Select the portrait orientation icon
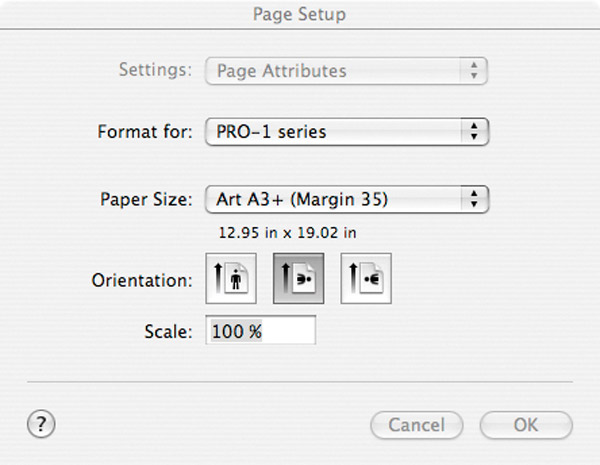Viewport: 600px width, 465px height. click(x=231, y=278)
